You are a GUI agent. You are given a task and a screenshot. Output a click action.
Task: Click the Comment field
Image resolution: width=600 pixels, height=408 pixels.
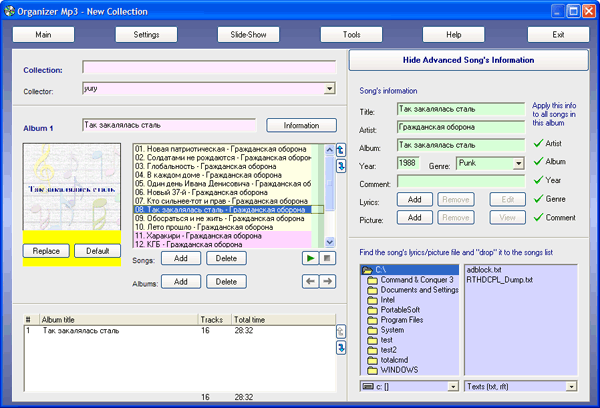pyautogui.click(x=461, y=181)
